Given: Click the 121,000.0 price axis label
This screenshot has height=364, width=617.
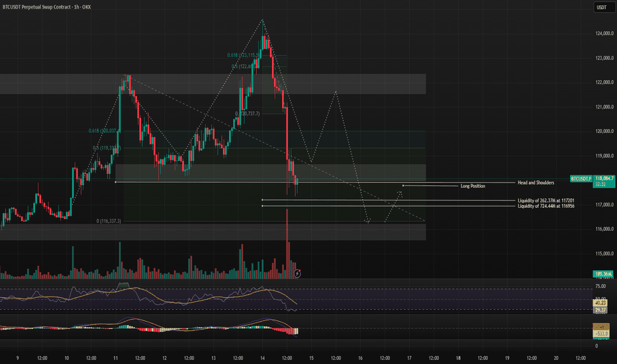Looking at the screenshot, I should coord(604,107).
